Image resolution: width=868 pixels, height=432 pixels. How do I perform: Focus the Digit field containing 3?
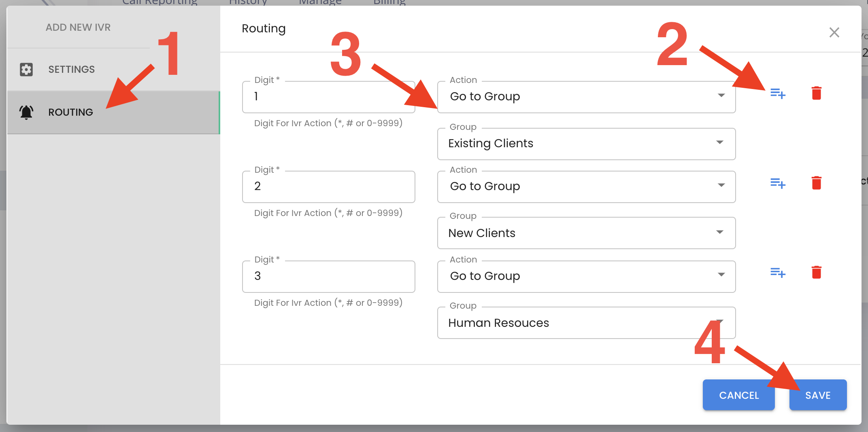click(328, 276)
